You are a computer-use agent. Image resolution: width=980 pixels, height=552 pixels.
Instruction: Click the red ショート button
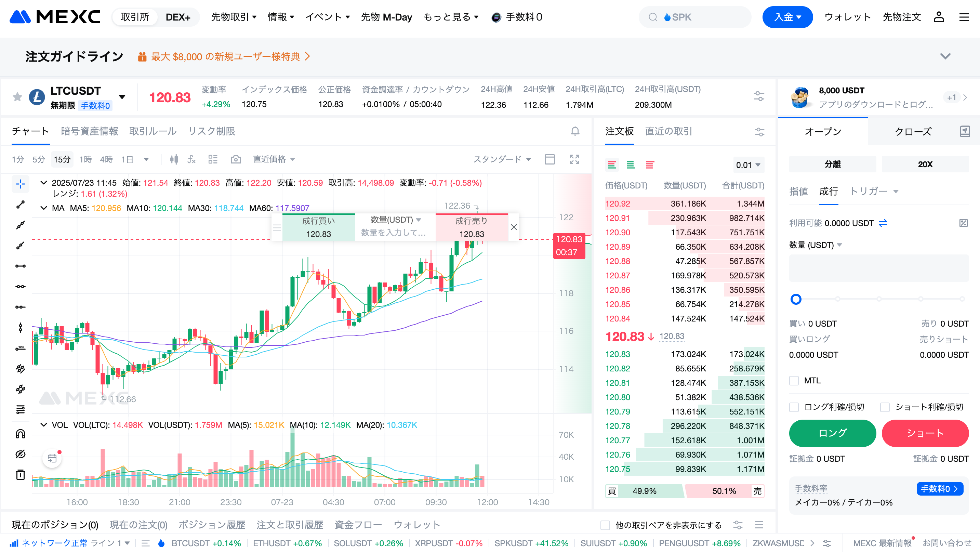pos(925,433)
